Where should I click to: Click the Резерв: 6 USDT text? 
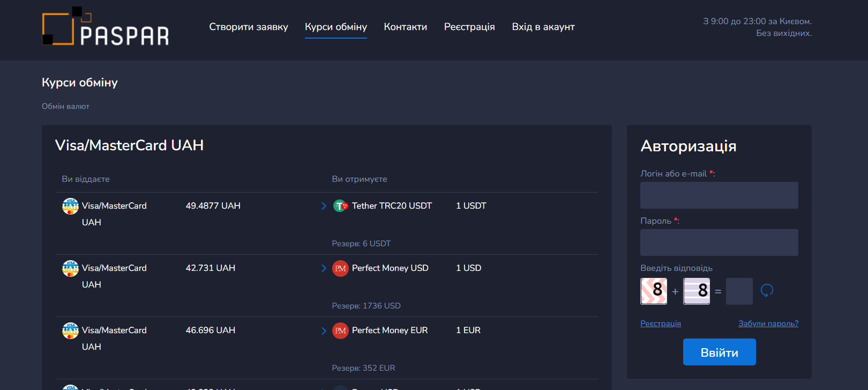(x=361, y=244)
